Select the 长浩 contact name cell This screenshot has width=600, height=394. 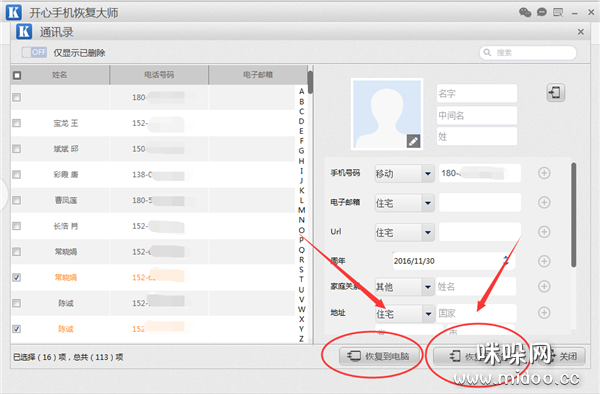tap(66, 226)
